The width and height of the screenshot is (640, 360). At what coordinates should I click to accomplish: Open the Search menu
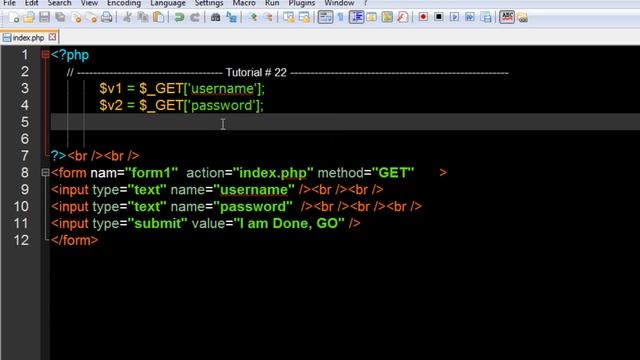click(59, 3)
